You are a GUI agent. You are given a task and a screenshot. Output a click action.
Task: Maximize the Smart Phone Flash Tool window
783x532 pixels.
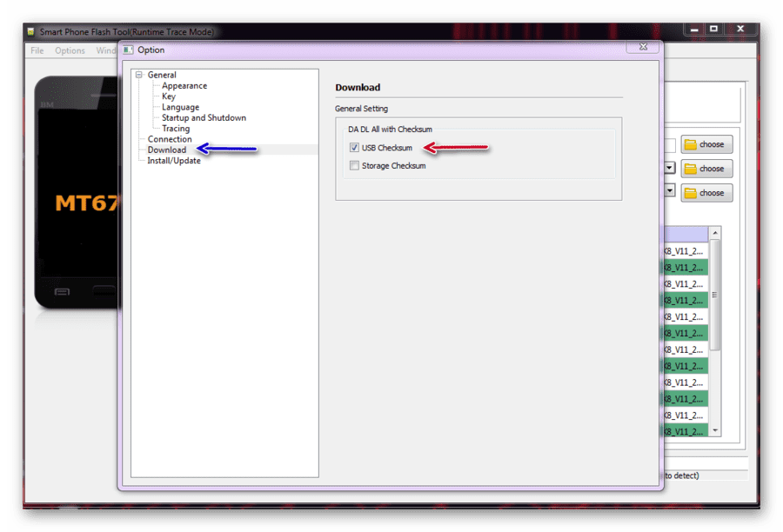(713, 29)
